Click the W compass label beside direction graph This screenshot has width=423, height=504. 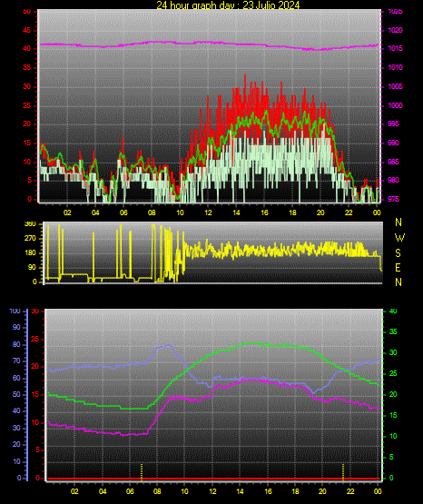399,238
